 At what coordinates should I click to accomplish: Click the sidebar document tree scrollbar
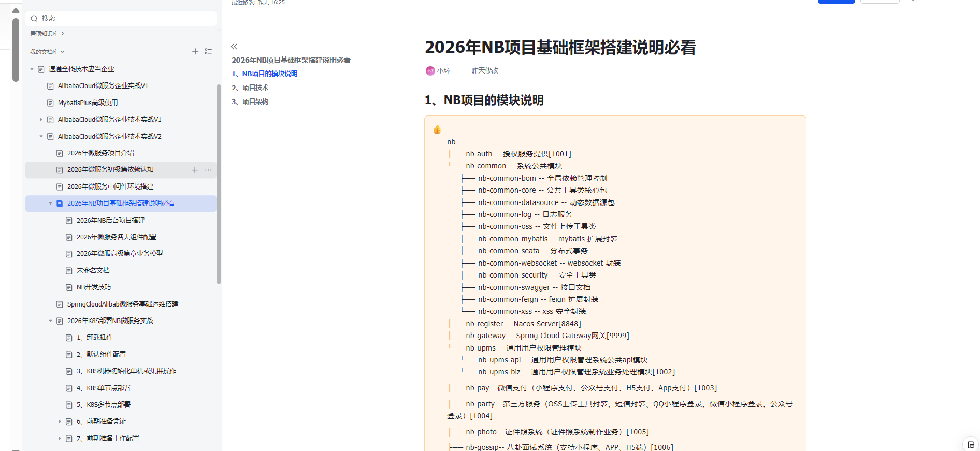point(219,184)
